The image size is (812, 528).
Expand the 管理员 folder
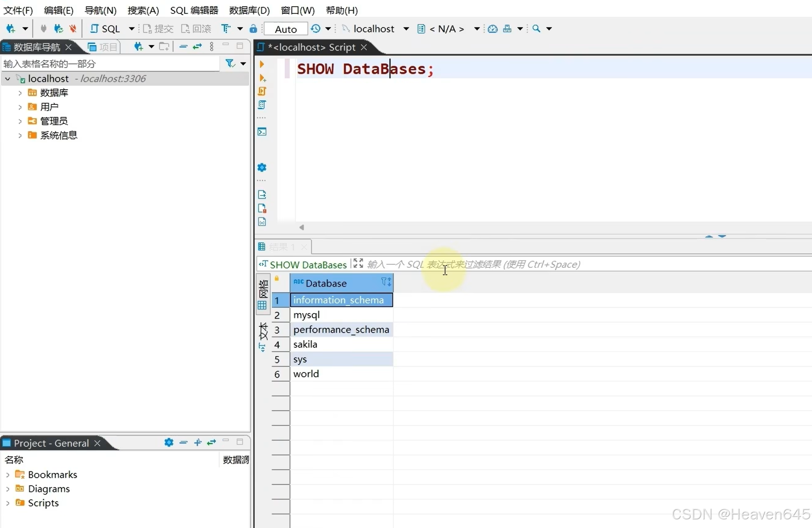[x=20, y=121]
